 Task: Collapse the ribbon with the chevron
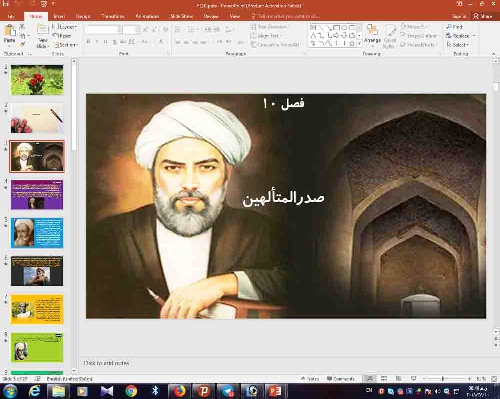tap(494, 54)
